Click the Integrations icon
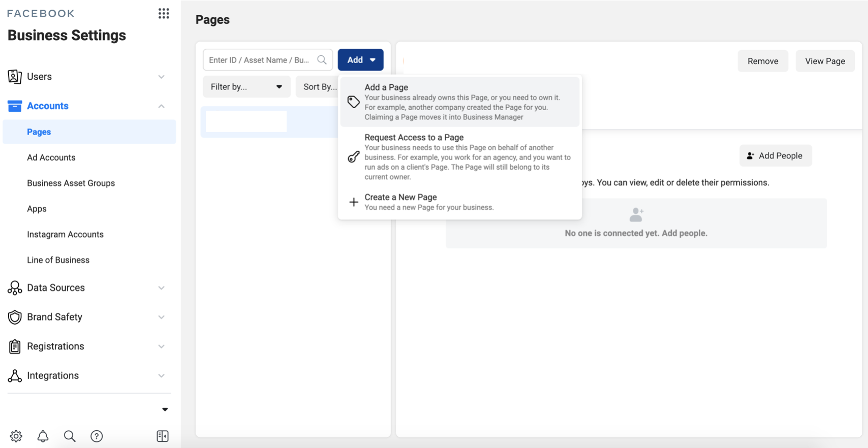Screen dimensions: 868x448 pos(15,376)
